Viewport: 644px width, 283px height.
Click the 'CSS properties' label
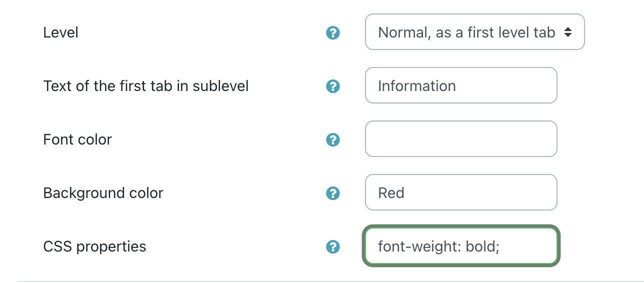pos(95,246)
